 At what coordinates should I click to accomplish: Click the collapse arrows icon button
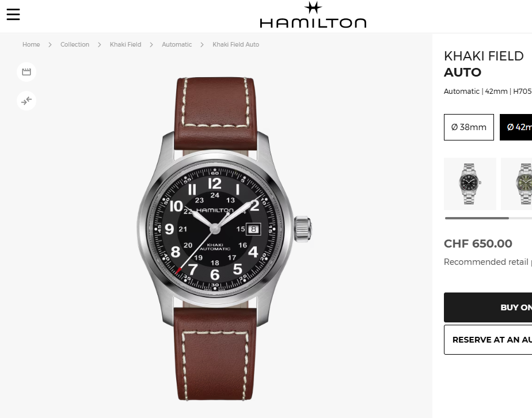(26, 101)
